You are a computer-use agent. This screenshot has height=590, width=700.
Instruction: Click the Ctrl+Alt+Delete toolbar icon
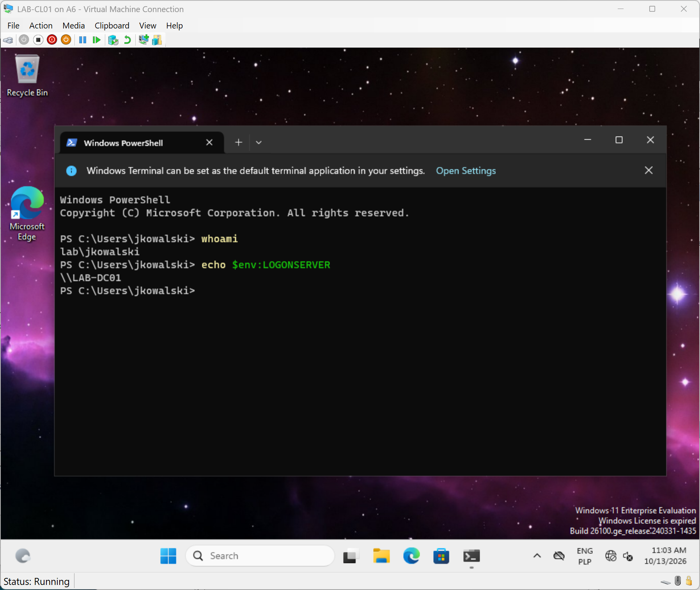(8, 40)
